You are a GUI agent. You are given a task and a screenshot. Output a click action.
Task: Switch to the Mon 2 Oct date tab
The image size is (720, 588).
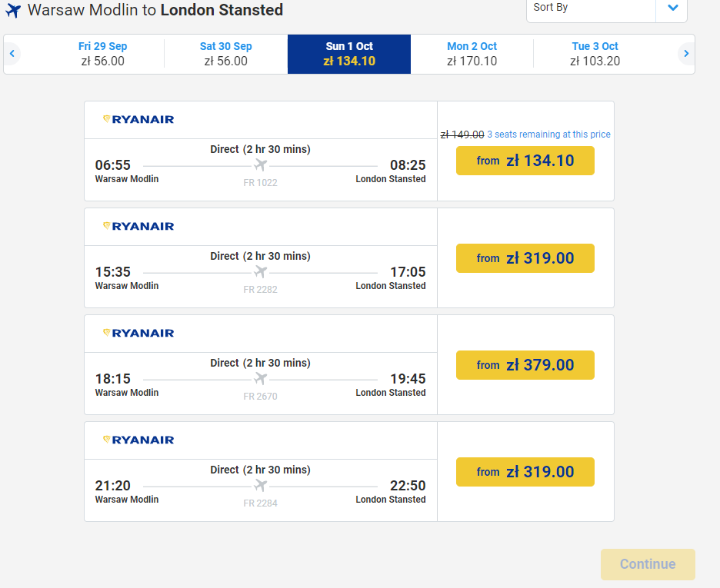(472, 54)
